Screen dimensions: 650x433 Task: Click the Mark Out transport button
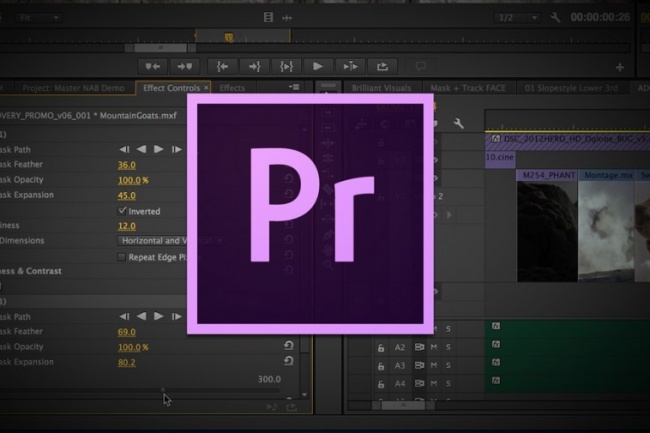(x=184, y=66)
